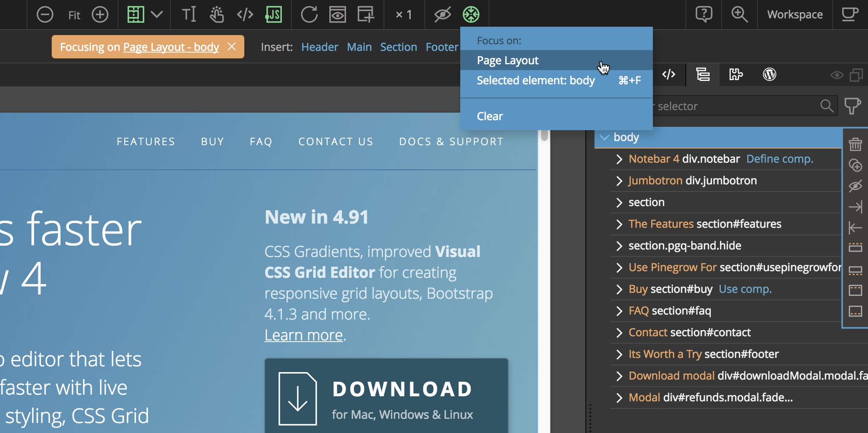Close the Focusing on Page Layout badge

click(232, 47)
